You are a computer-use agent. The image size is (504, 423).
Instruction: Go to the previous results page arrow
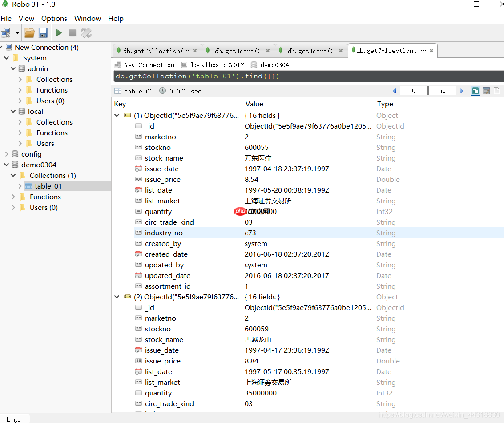coord(395,90)
